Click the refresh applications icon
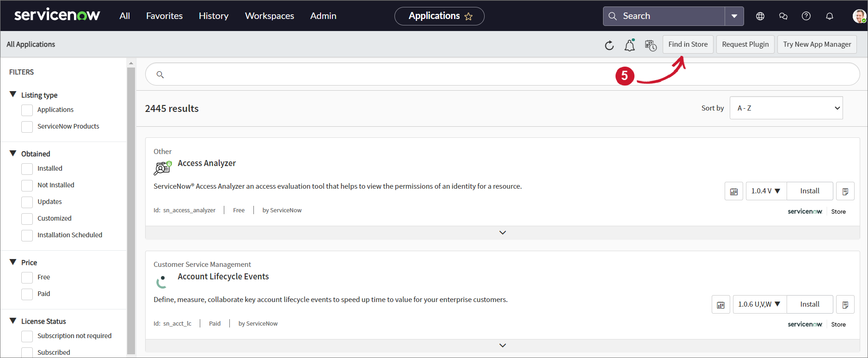Image resolution: width=868 pixels, height=358 pixels. [x=609, y=45]
